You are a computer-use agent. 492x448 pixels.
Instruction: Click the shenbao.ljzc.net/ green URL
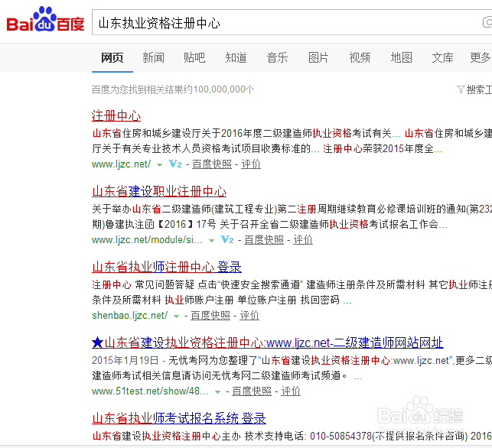pyautogui.click(x=130, y=316)
